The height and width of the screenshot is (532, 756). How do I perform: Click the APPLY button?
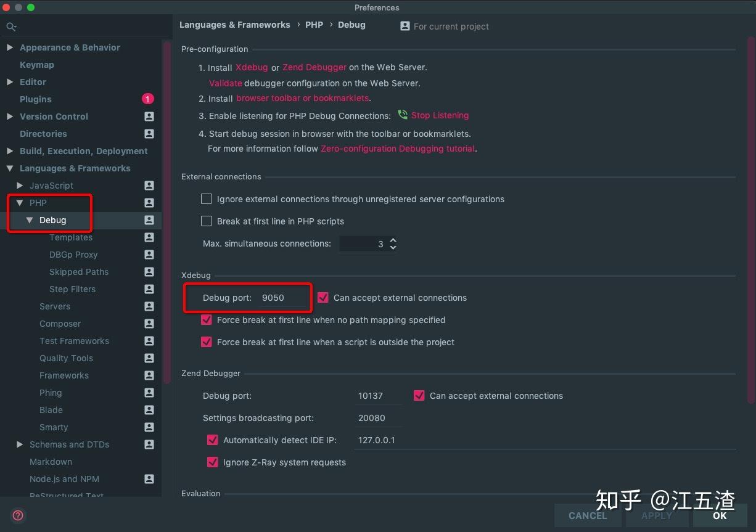pyautogui.click(x=657, y=515)
